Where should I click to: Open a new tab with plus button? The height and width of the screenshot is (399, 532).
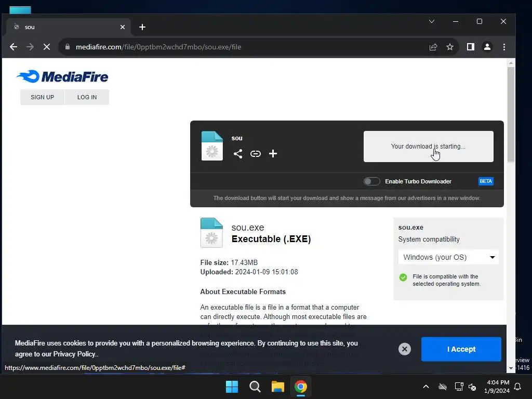[142, 27]
